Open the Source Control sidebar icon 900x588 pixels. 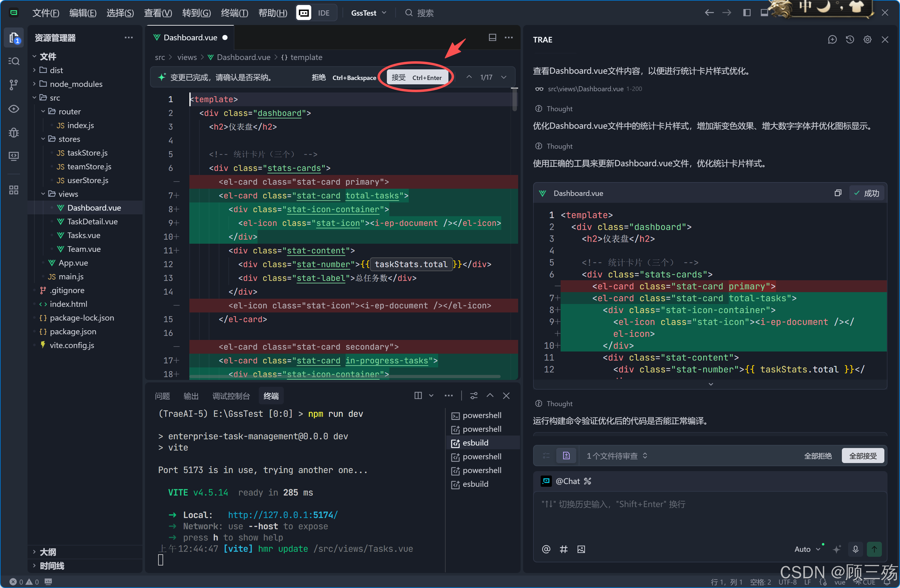[x=14, y=85]
